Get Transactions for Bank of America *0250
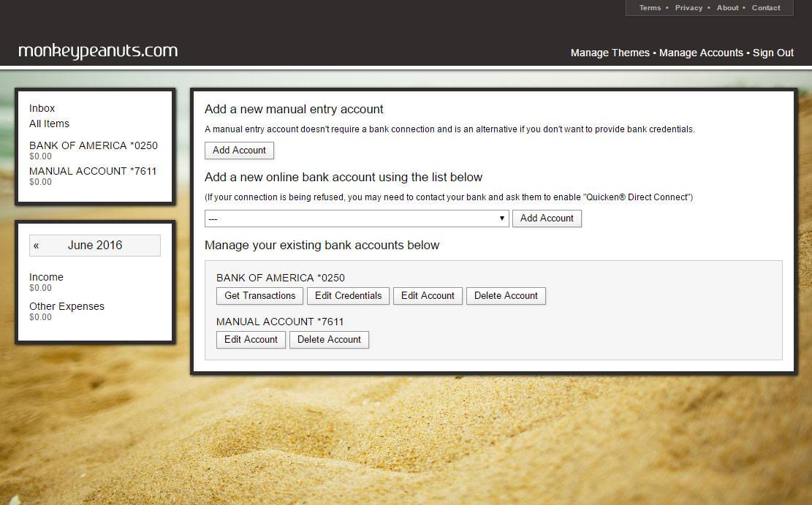Viewport: 812px width, 505px height. point(259,296)
